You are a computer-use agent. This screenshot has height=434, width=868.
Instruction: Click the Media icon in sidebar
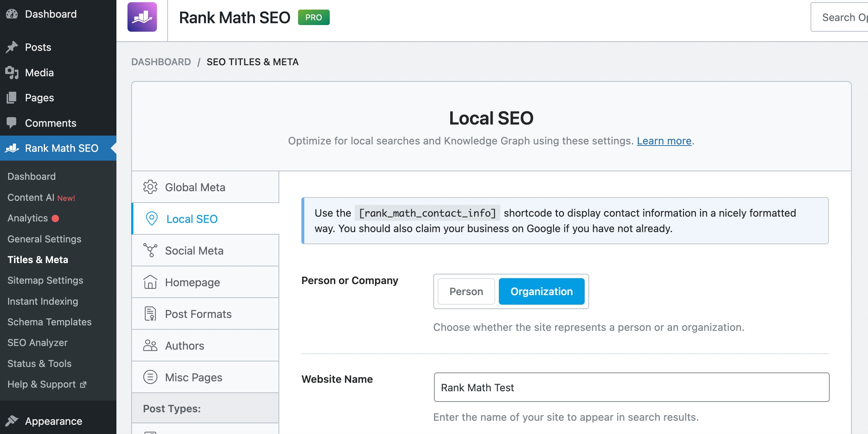coord(12,73)
